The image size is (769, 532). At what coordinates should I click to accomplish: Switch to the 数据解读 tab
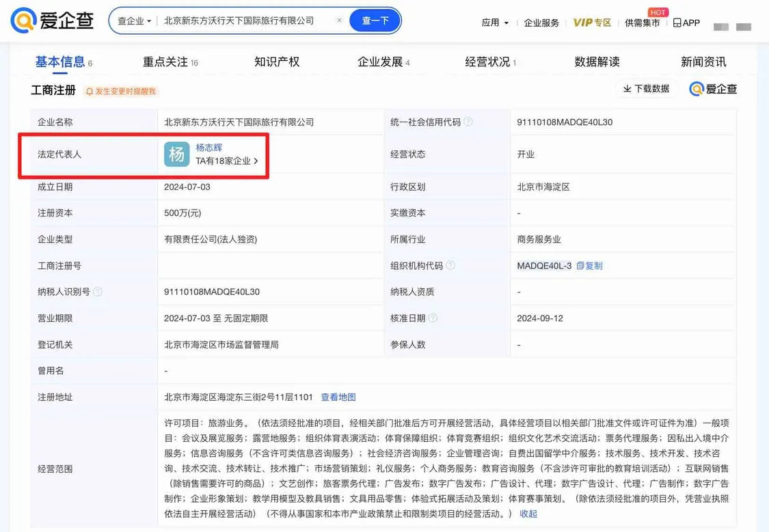coord(597,61)
